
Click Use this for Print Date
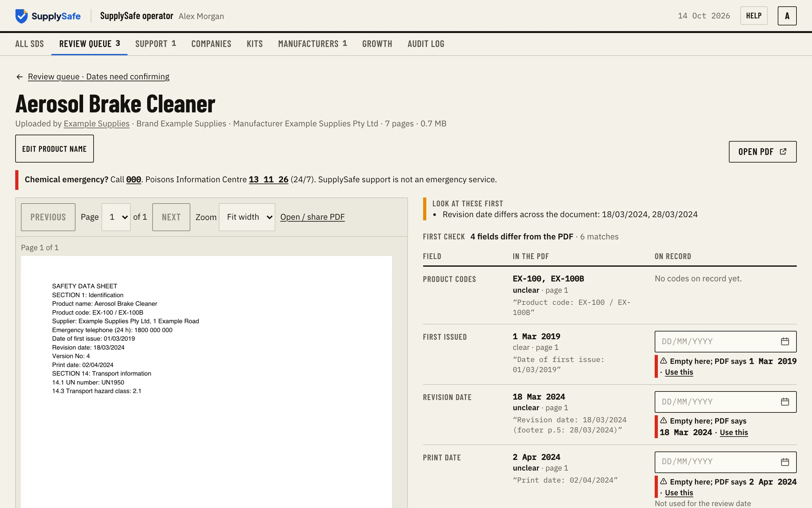click(x=679, y=493)
